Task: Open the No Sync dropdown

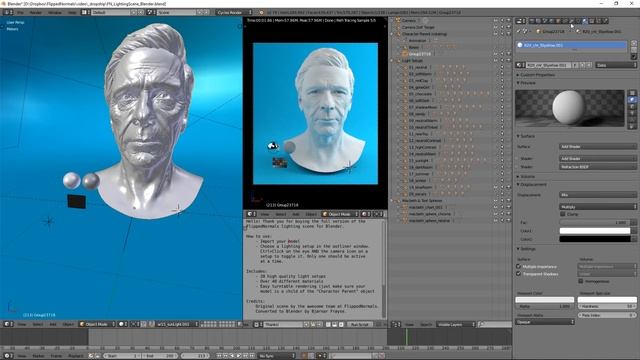Action: pos(276,356)
